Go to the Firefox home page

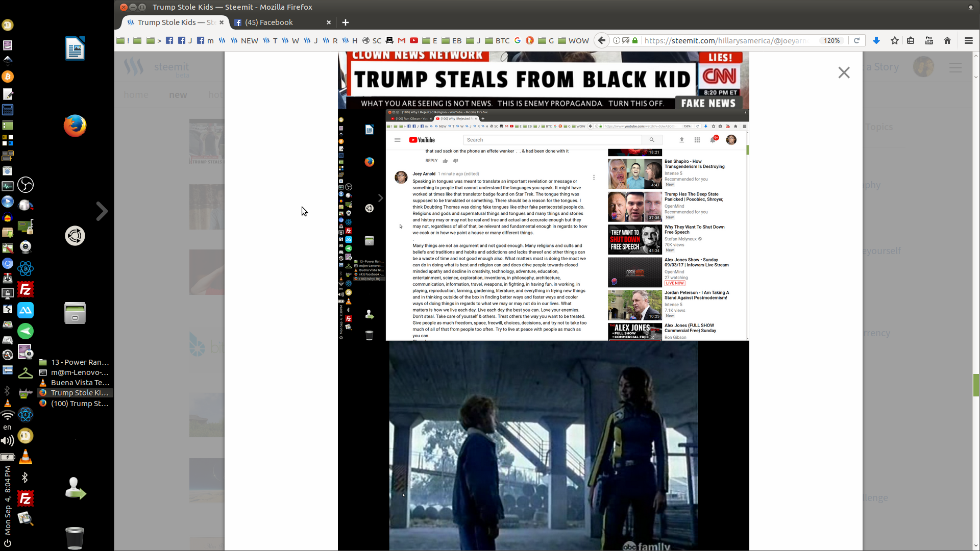947,40
